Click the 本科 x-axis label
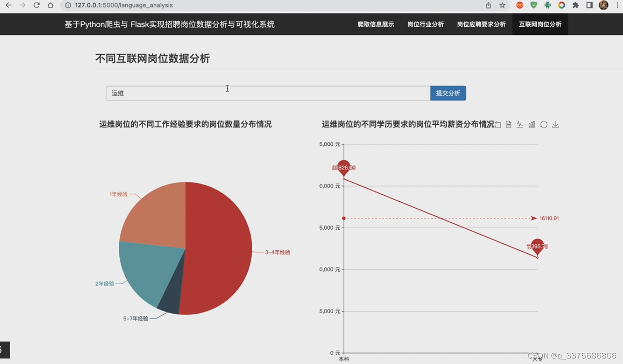The width and height of the screenshot is (623, 364). 344,359
